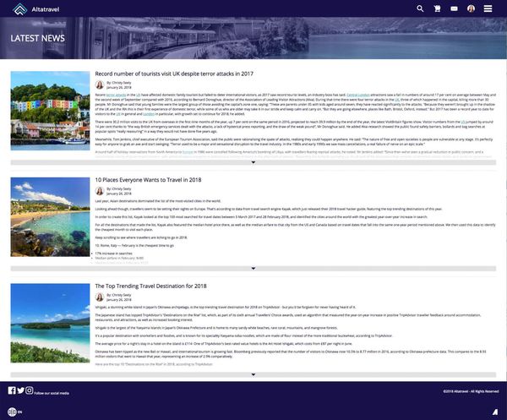Open the messages envelope icon
507x420 pixels.
(x=454, y=8)
